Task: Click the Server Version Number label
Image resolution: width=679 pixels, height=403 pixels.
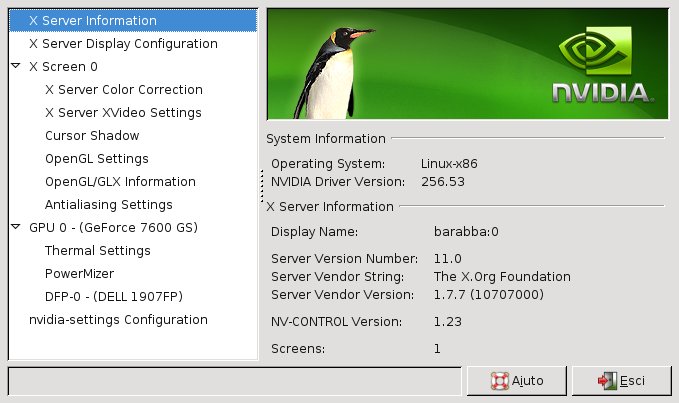Action: click(344, 259)
